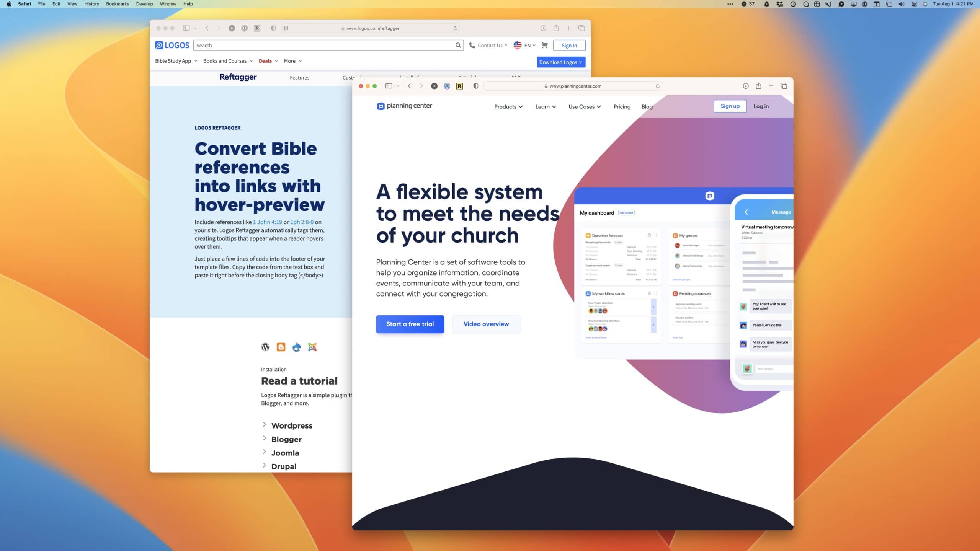Click the 1 John 4:19 Bible reference link

[267, 221]
